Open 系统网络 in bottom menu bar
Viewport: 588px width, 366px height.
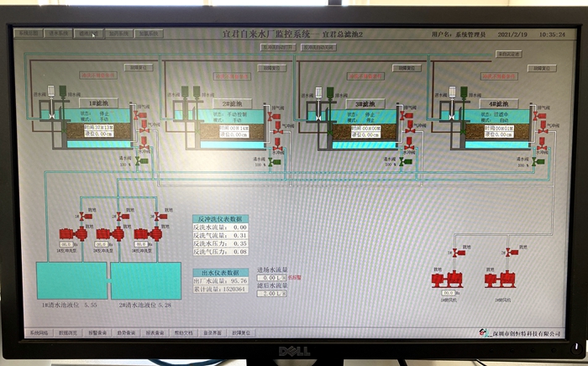click(39, 332)
